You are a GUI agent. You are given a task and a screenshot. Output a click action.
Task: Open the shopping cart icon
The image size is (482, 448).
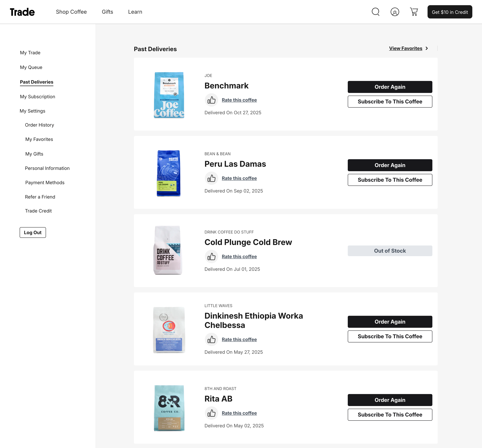click(414, 12)
